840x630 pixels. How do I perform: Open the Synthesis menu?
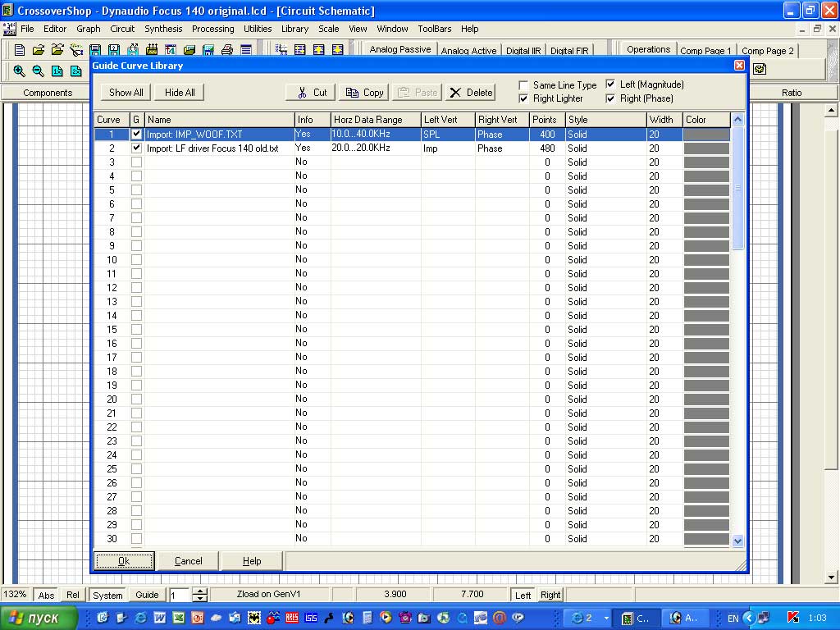(x=163, y=29)
